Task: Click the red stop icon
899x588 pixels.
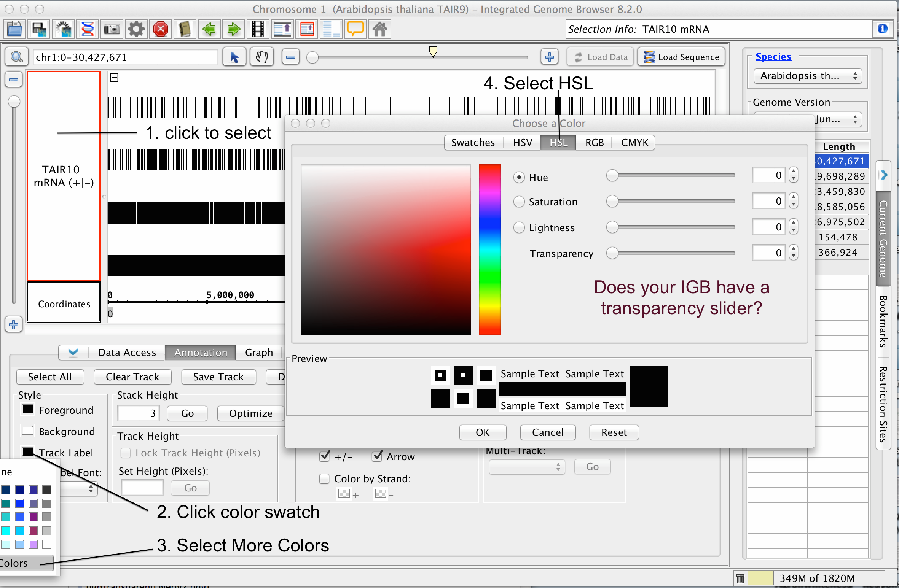Action: click(161, 29)
